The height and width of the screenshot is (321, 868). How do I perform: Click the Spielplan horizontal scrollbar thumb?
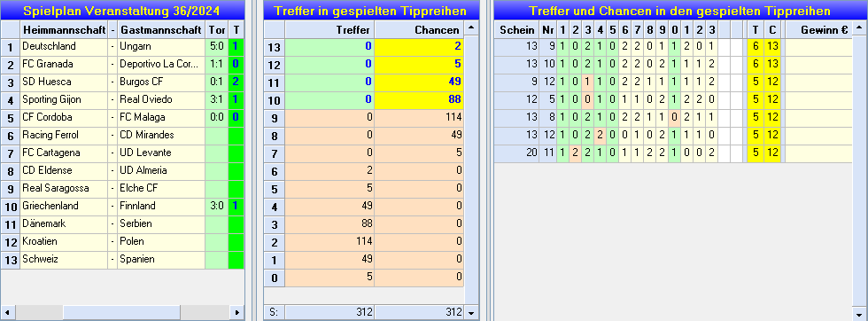pyautogui.click(x=122, y=313)
